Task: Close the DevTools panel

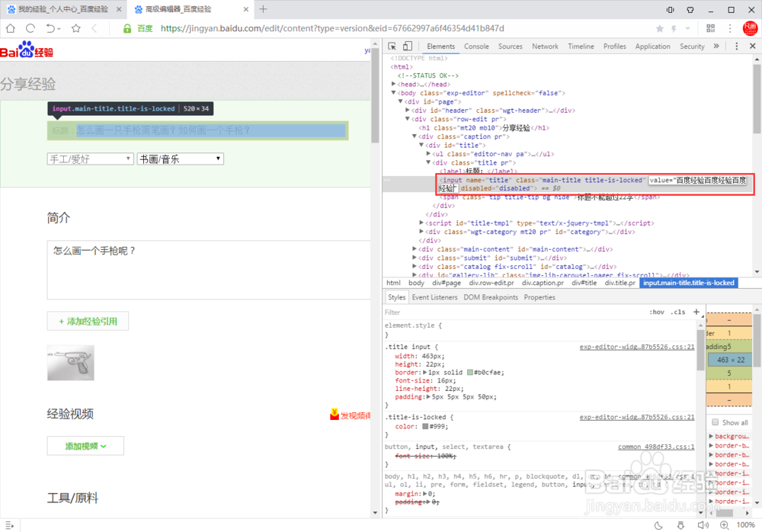Action: (x=753, y=46)
